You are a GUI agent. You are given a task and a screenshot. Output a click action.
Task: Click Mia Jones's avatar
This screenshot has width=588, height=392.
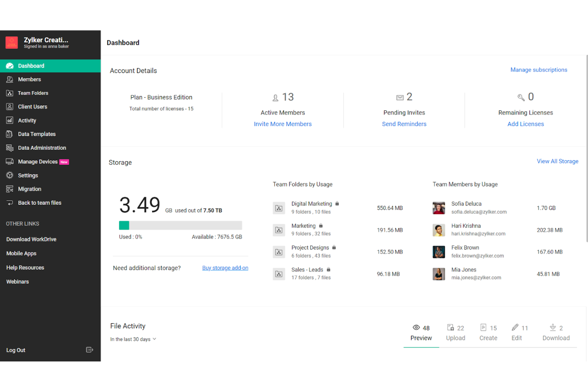(439, 274)
